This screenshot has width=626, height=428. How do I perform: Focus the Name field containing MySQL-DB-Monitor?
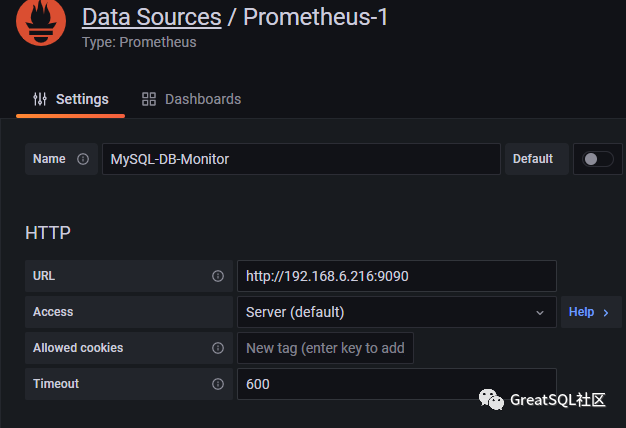pos(300,159)
